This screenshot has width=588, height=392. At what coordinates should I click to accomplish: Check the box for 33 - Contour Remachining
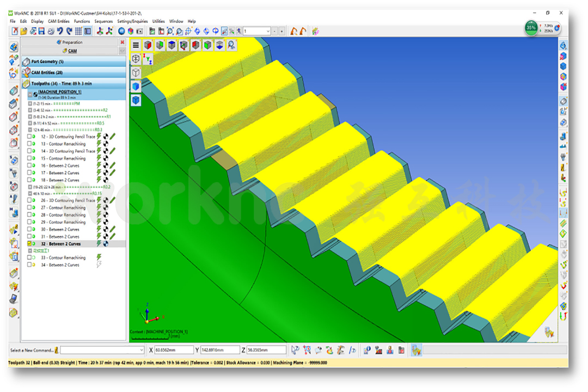tap(29, 258)
